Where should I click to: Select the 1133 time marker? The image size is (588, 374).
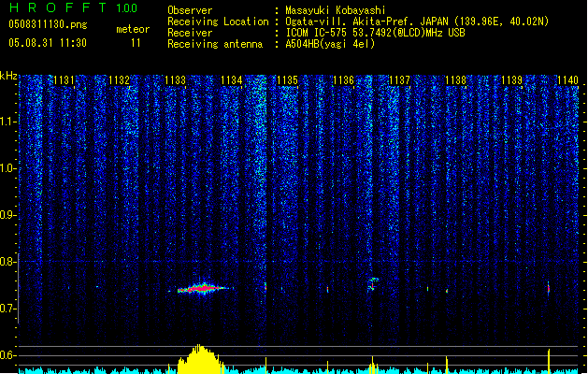point(175,80)
